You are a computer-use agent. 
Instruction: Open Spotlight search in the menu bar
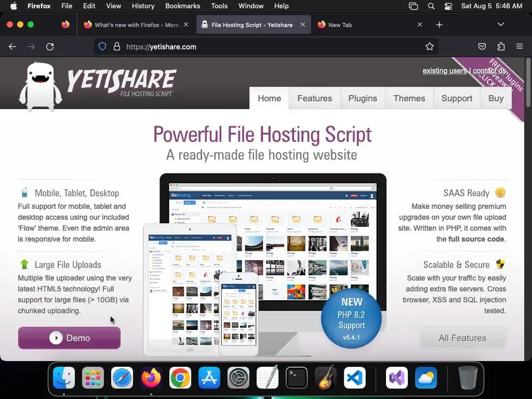click(x=431, y=6)
